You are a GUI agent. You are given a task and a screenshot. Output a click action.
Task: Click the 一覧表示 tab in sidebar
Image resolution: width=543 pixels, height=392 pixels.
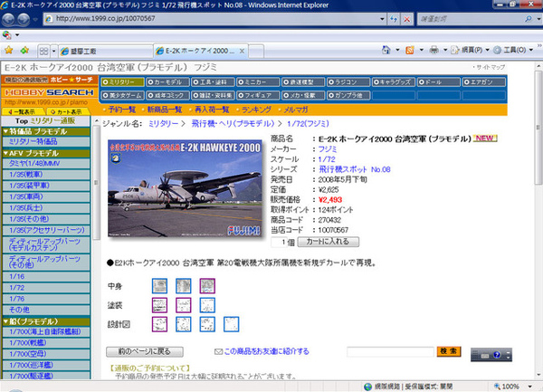24,112
